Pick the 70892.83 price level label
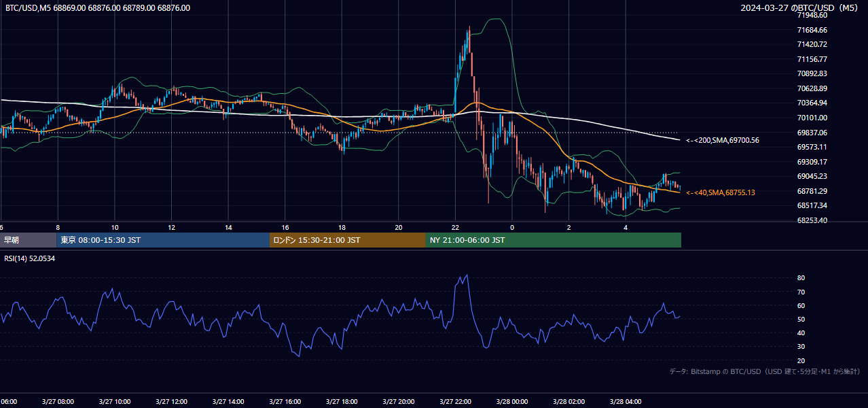Screen dimensions: 868x408 pyautogui.click(x=812, y=73)
